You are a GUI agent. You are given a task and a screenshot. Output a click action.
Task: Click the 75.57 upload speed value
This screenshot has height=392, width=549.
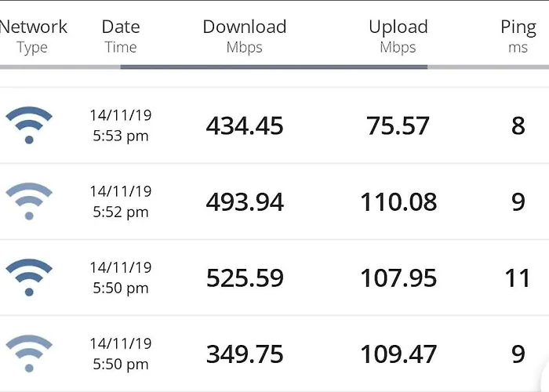pyautogui.click(x=398, y=125)
